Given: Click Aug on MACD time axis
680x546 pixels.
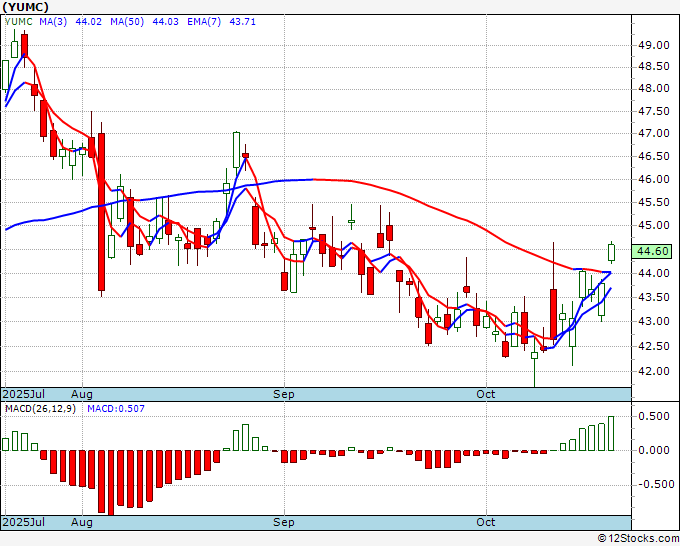Looking at the screenshot, I should (x=82, y=522).
